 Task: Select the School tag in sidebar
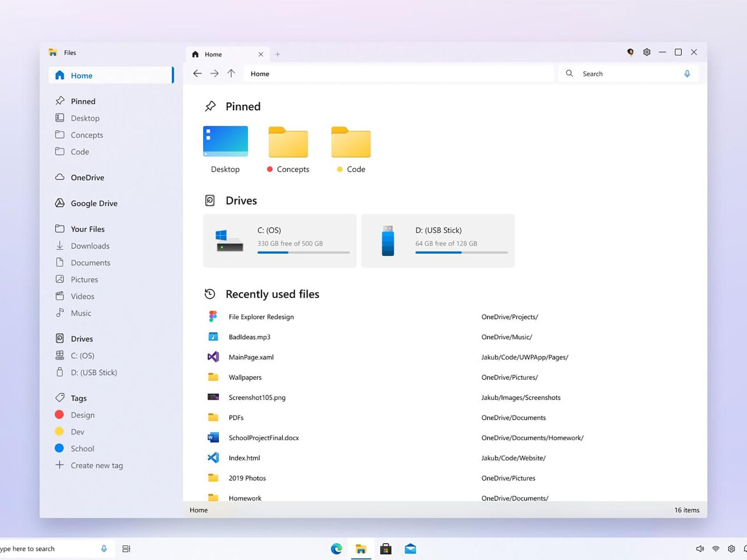(x=82, y=448)
